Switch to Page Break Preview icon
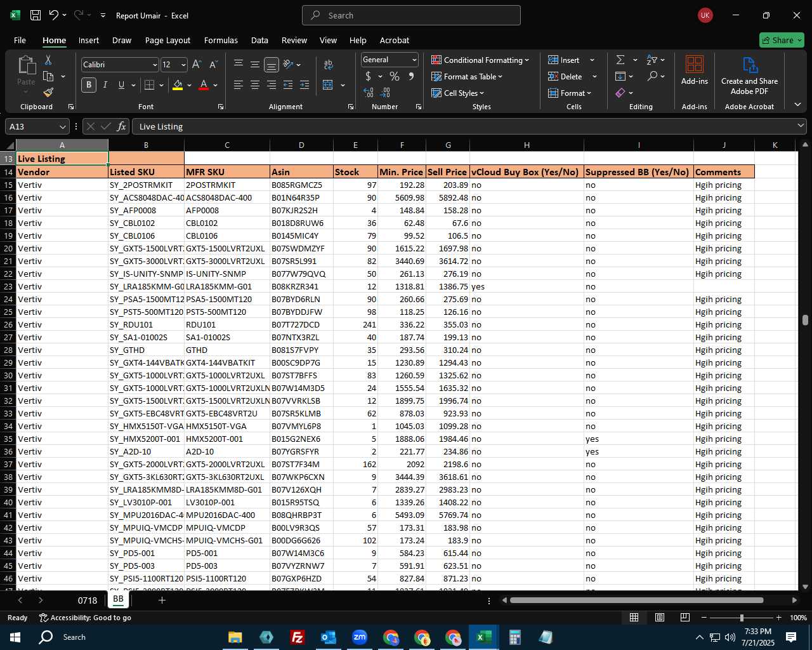 pos(685,618)
